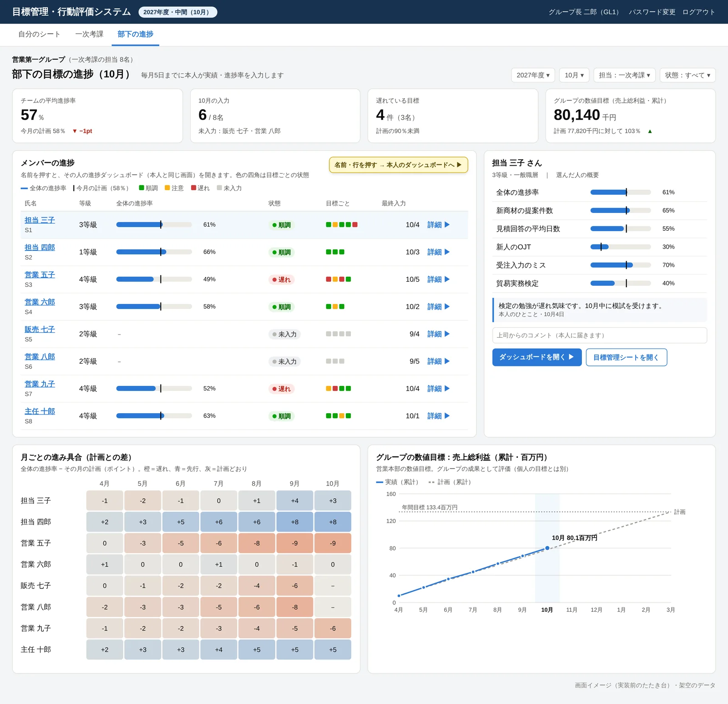Open the 一次考課 tab
Viewport: 728px width, 704px height.
pyautogui.click(x=89, y=34)
